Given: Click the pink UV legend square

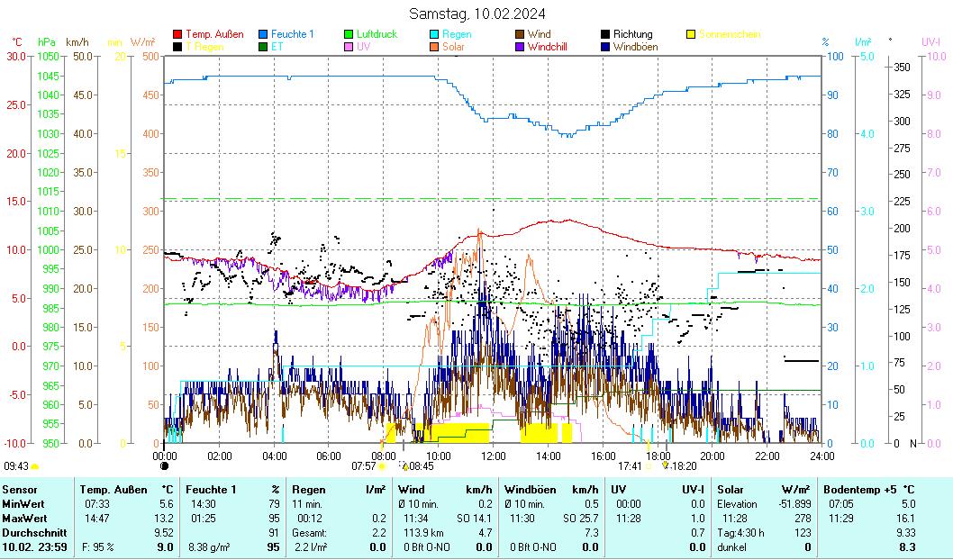Looking at the screenshot, I should pyautogui.click(x=349, y=47).
